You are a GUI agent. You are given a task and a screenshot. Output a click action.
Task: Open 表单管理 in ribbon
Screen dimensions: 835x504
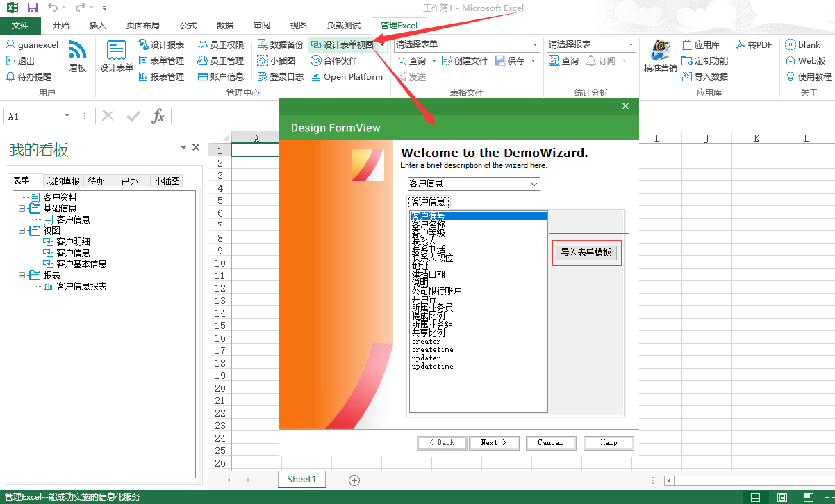pyautogui.click(x=160, y=60)
